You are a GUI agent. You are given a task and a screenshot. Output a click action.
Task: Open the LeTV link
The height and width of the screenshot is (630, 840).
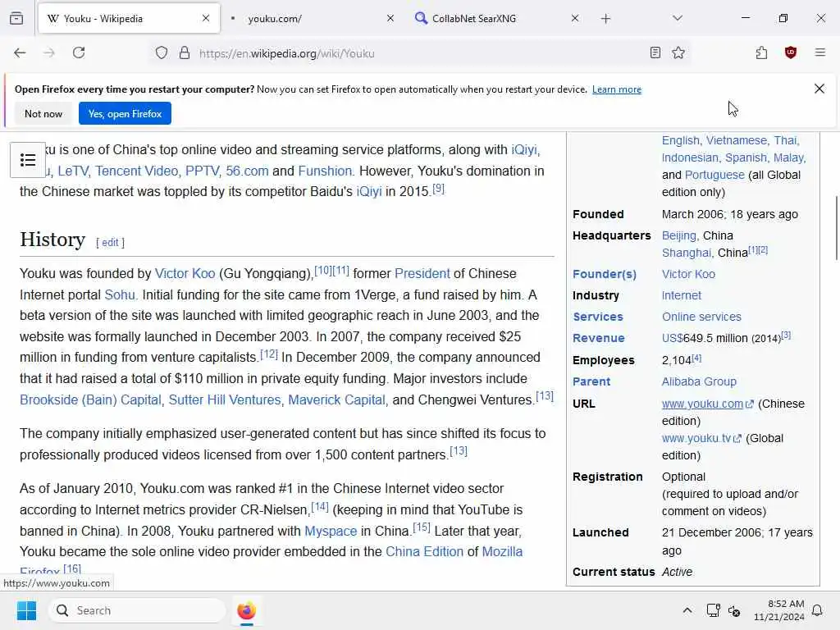[73, 171]
